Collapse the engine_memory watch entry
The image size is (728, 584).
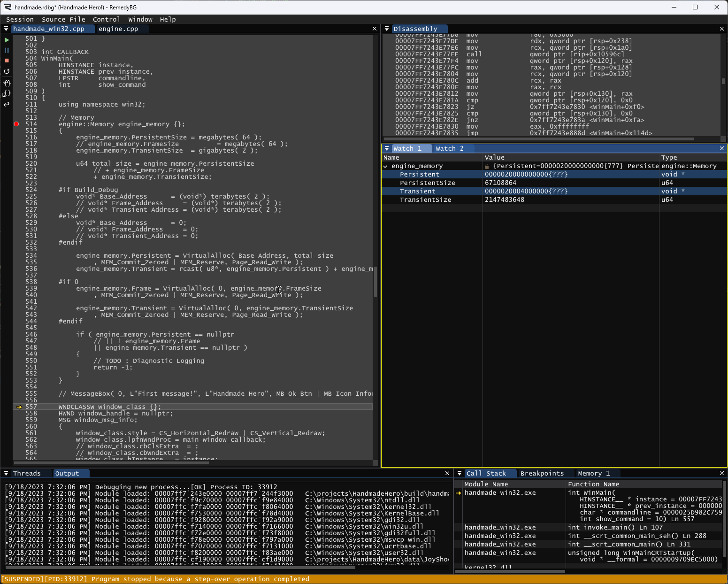click(x=385, y=166)
